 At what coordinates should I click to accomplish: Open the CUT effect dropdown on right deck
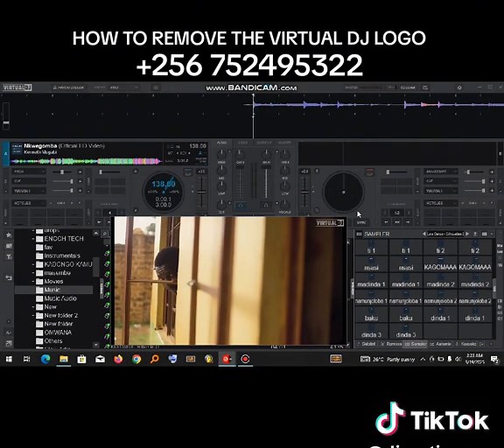click(441, 181)
